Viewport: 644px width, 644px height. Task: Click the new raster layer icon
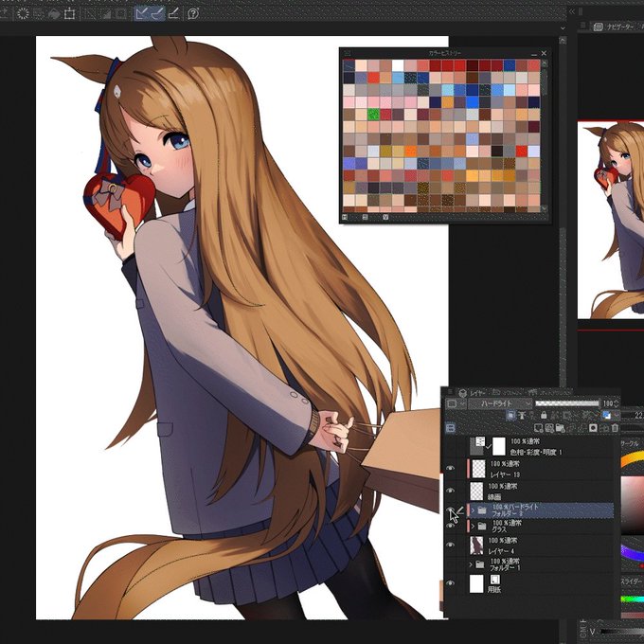(x=538, y=428)
